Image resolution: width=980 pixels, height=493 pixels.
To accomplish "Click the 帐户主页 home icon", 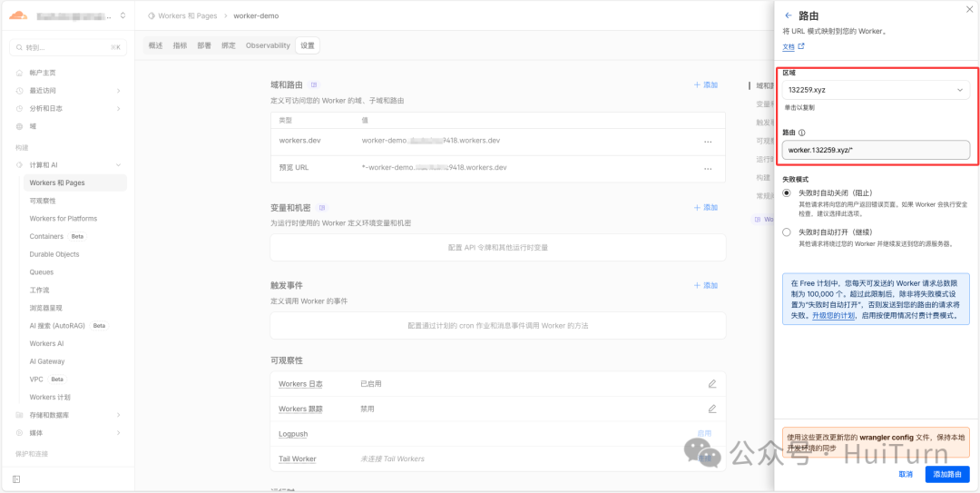I will 19,73.
